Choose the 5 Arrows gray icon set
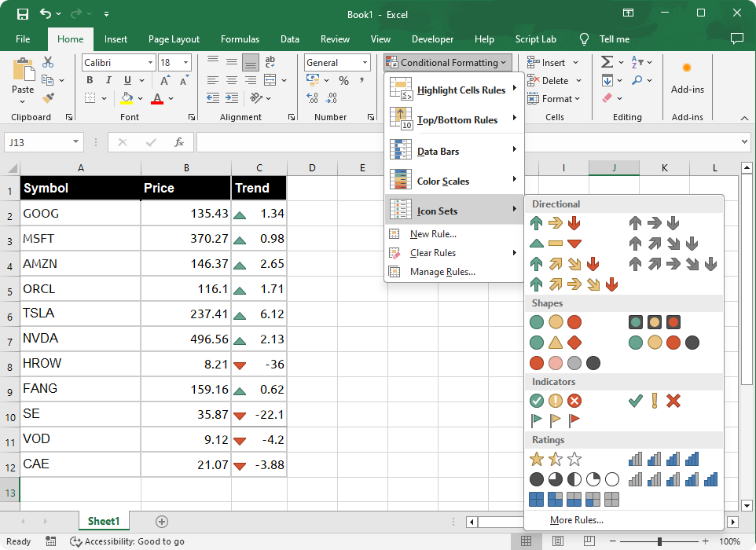This screenshot has width=756, height=550. (x=673, y=264)
